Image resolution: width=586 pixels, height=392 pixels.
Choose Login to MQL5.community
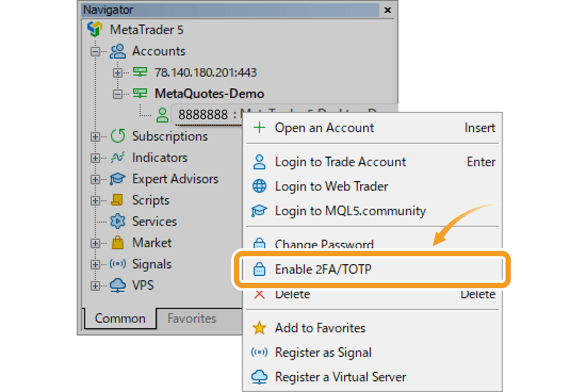point(372,211)
